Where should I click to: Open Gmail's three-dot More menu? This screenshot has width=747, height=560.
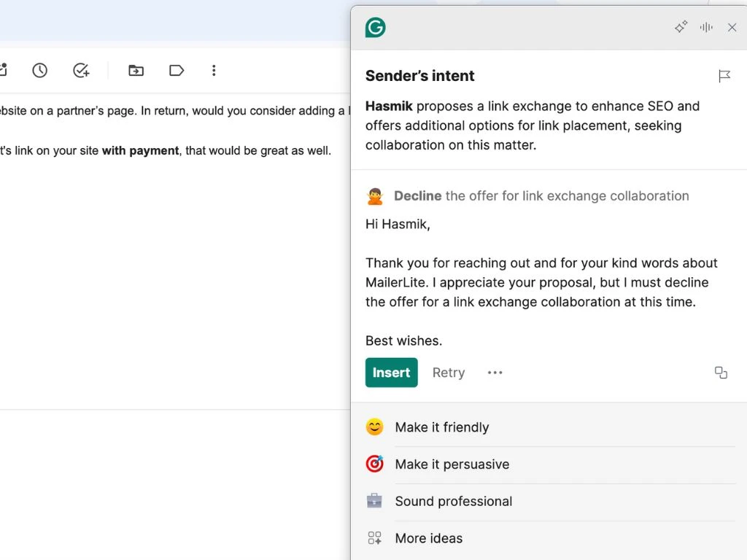pyautogui.click(x=214, y=70)
